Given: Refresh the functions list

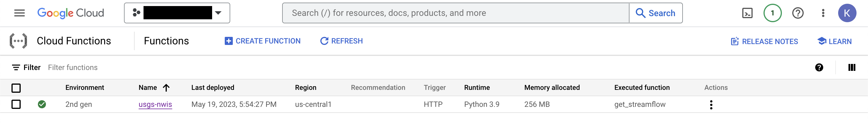Looking at the screenshot, I should tap(341, 41).
